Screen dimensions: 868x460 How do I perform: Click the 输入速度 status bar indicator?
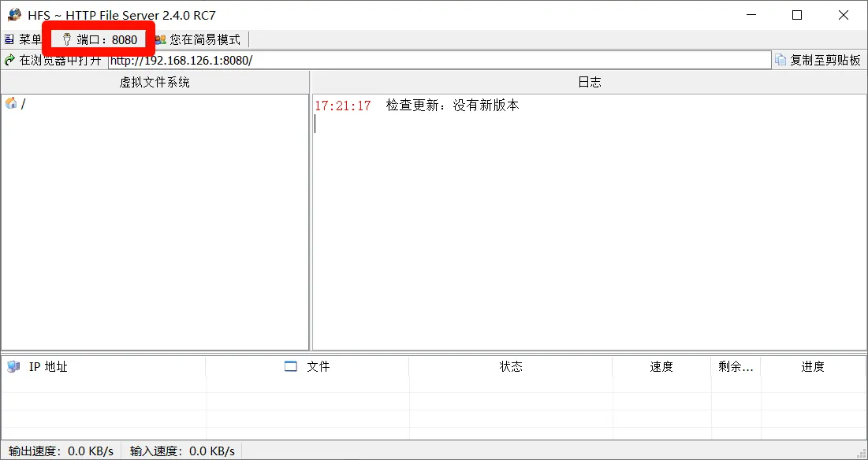click(182, 451)
